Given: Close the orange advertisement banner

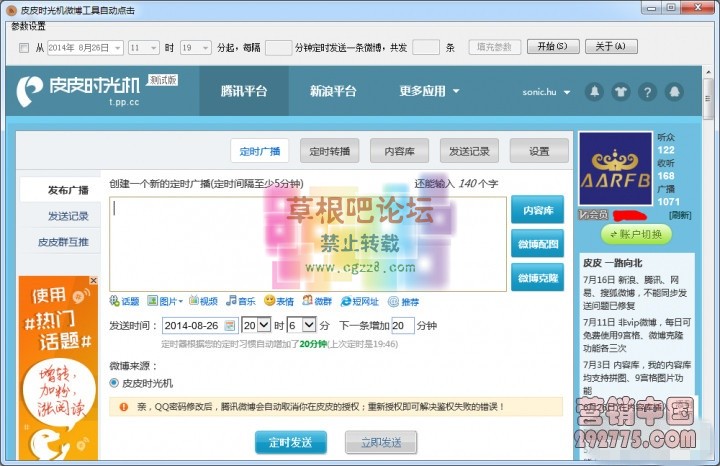Looking at the screenshot, I should coord(94,280).
